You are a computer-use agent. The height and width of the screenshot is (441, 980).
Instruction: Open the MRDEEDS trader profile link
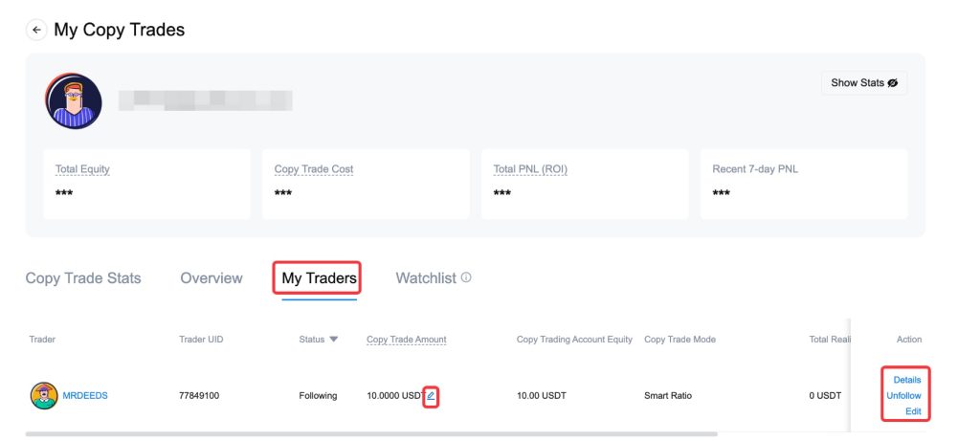(85, 395)
